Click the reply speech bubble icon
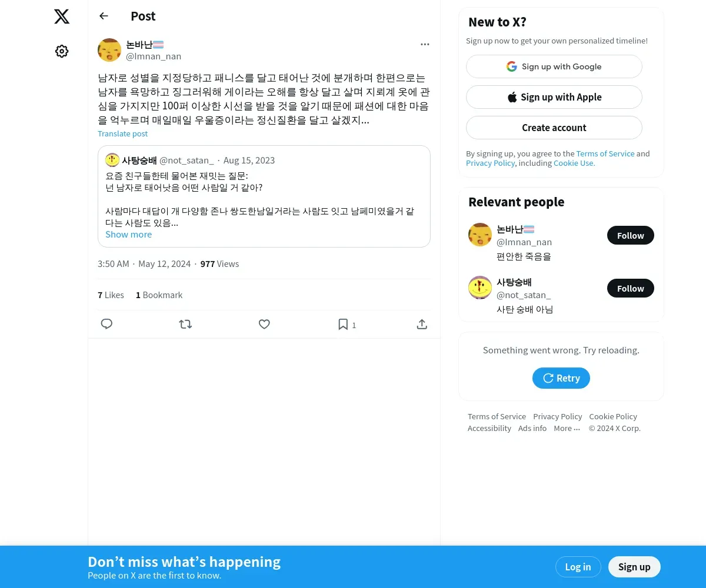Image resolution: width=706 pixels, height=588 pixels. (x=106, y=324)
